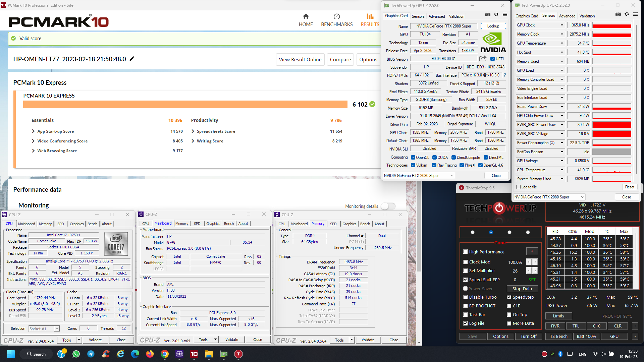Expand Spreadsheets Score row

[x=193, y=131]
